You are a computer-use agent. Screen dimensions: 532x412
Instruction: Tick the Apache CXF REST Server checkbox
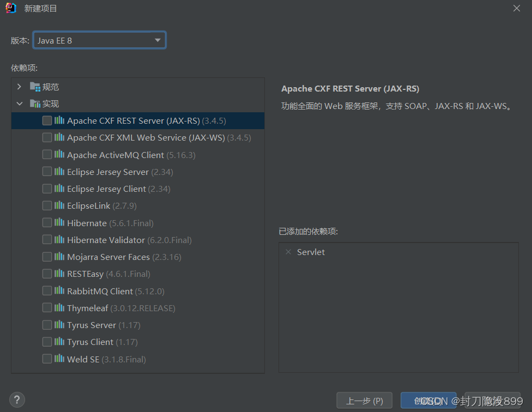(x=47, y=120)
